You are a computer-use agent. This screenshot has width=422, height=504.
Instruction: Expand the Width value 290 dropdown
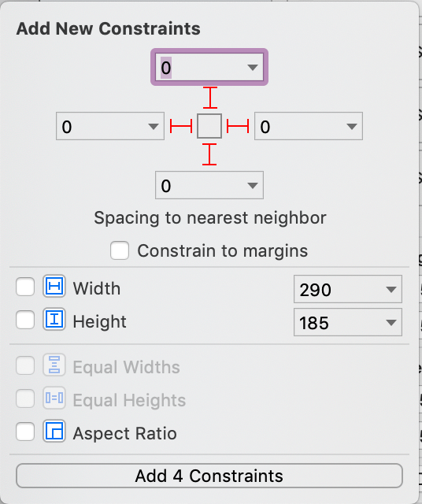391,289
